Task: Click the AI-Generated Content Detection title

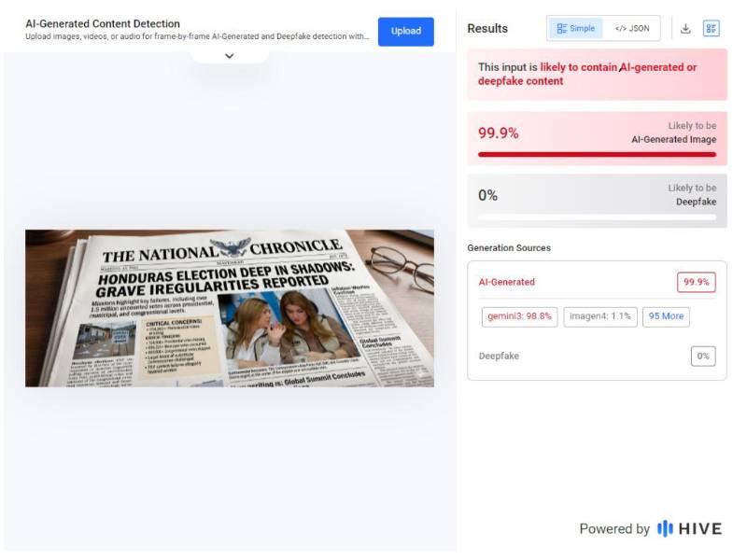Action: [x=103, y=24]
